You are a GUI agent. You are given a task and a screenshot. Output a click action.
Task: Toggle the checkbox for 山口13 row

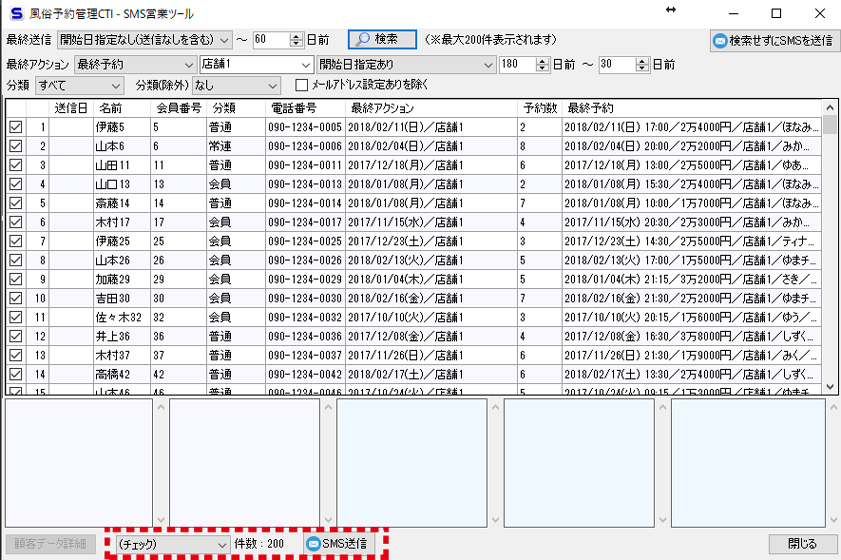pyautogui.click(x=15, y=185)
